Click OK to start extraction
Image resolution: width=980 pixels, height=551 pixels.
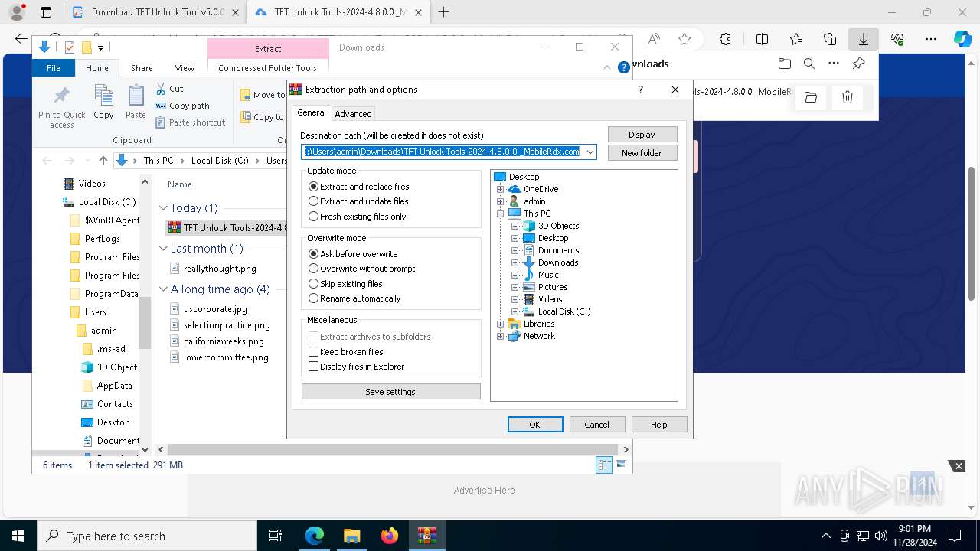tap(535, 424)
